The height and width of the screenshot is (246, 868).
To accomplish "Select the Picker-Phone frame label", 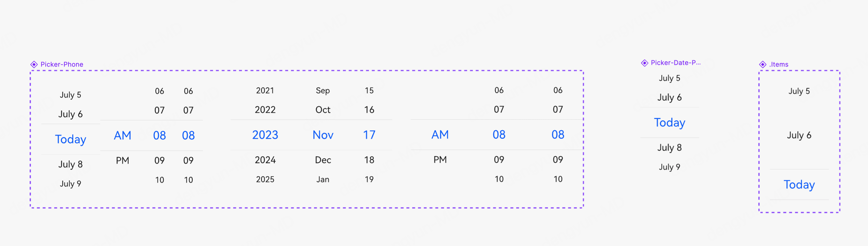I will 62,64.
